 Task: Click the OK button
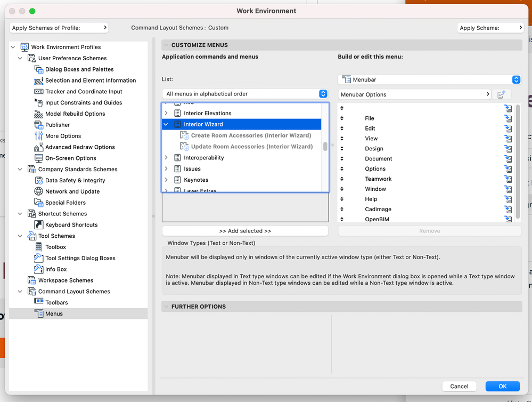503,387
